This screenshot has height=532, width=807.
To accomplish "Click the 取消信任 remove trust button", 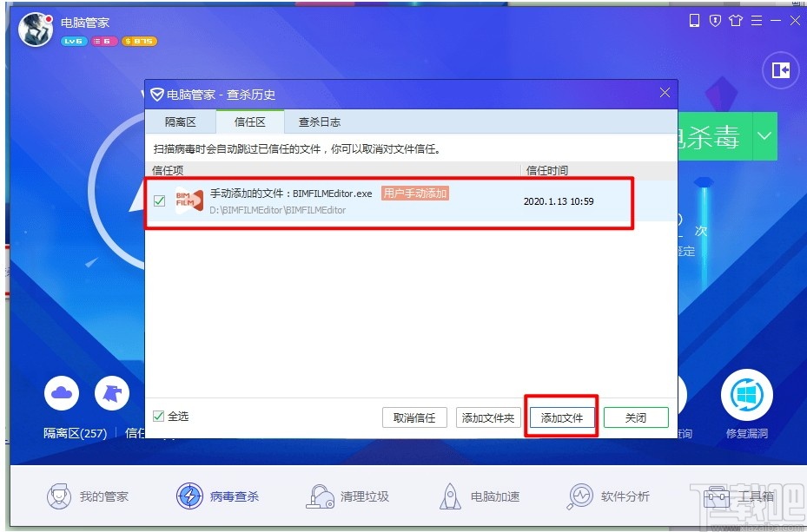I will pos(414,417).
